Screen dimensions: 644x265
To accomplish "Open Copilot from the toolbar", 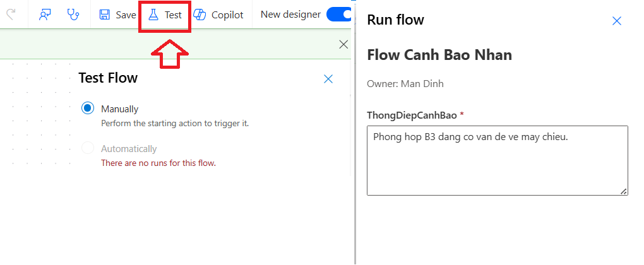I will [x=218, y=15].
